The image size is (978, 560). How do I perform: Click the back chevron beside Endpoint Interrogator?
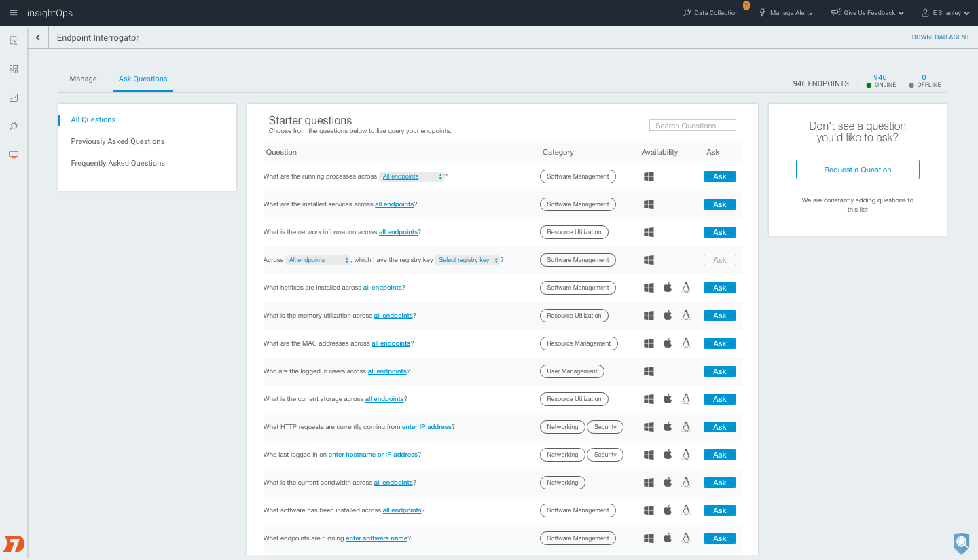[38, 38]
